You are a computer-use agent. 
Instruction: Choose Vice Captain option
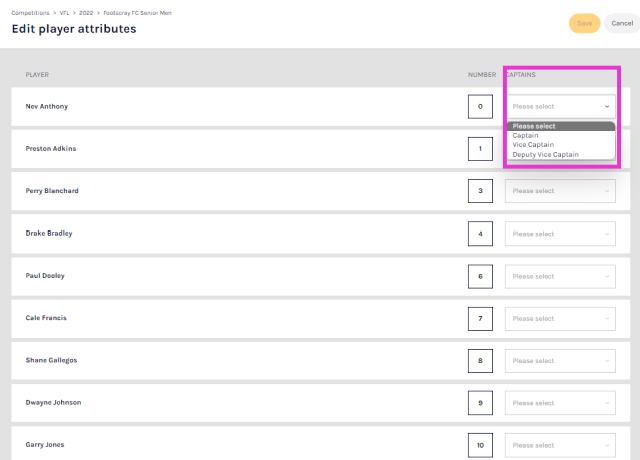[533, 145]
